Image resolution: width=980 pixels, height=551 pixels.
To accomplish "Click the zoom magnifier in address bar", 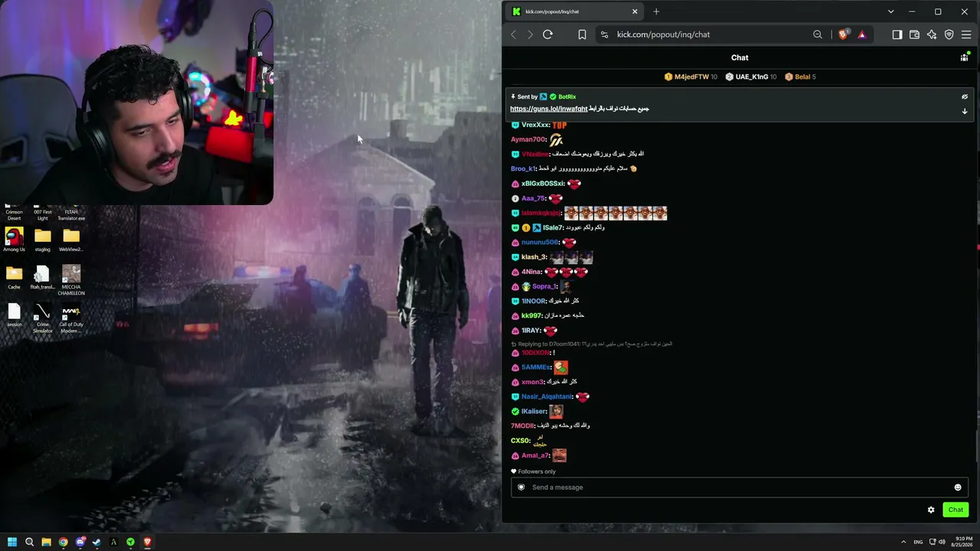I will 818,34.
